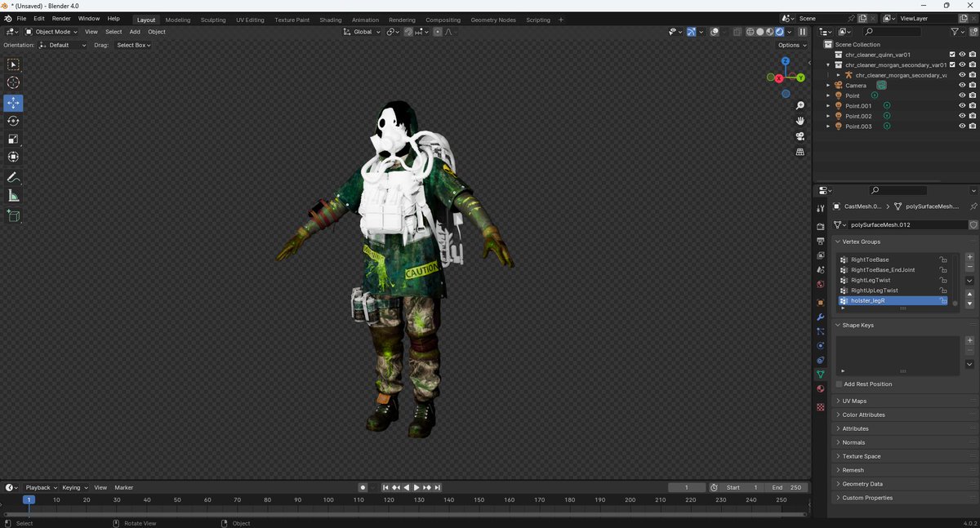Open the Object Mode dropdown

pyautogui.click(x=51, y=32)
